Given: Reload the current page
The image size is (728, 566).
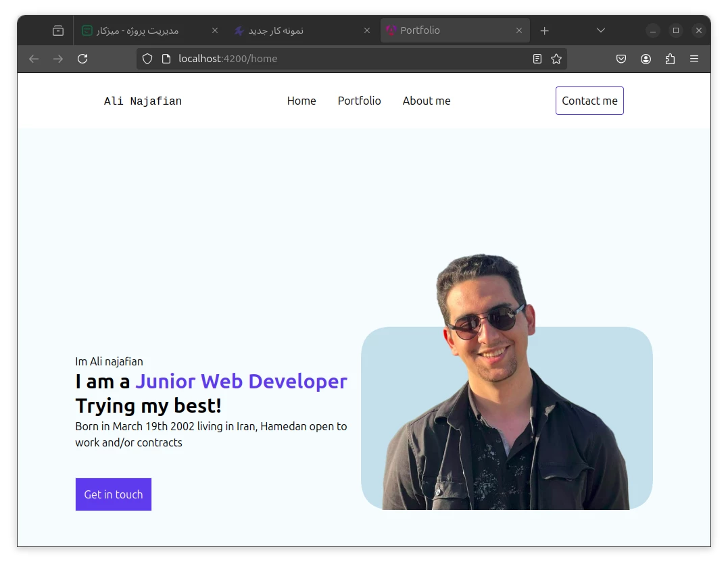Looking at the screenshot, I should click(x=82, y=59).
